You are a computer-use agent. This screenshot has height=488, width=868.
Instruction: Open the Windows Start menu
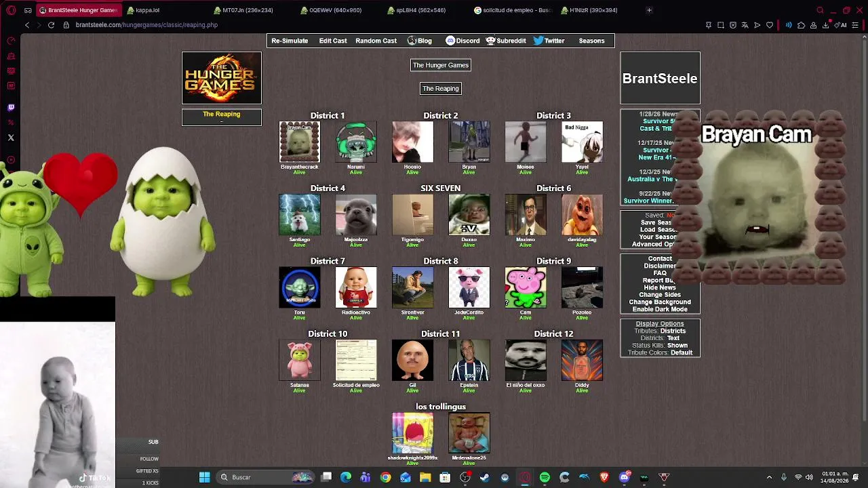click(204, 477)
